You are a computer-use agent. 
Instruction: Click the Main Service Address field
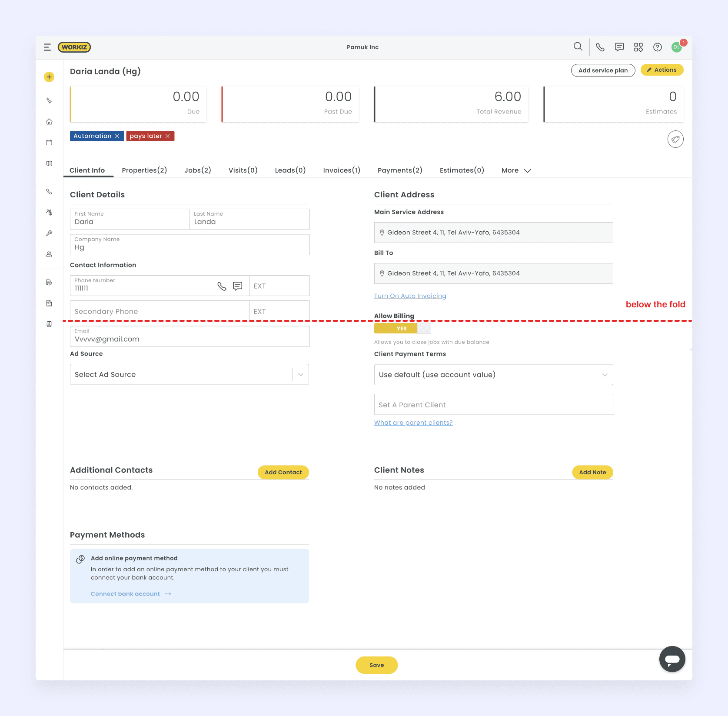pos(494,233)
